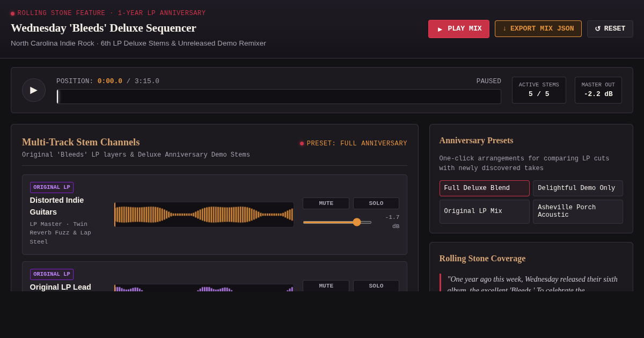
Task: Reset the sequencer with the Reset button
Action: pyautogui.click(x=610, y=29)
